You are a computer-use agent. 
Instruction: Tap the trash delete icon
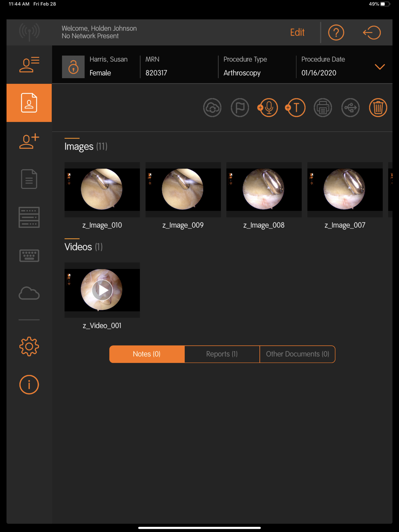click(x=378, y=108)
